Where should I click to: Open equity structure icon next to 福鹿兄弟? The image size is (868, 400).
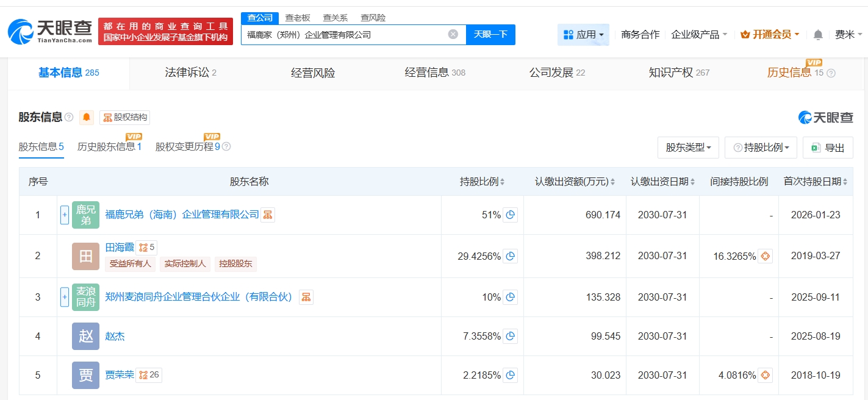(268, 215)
